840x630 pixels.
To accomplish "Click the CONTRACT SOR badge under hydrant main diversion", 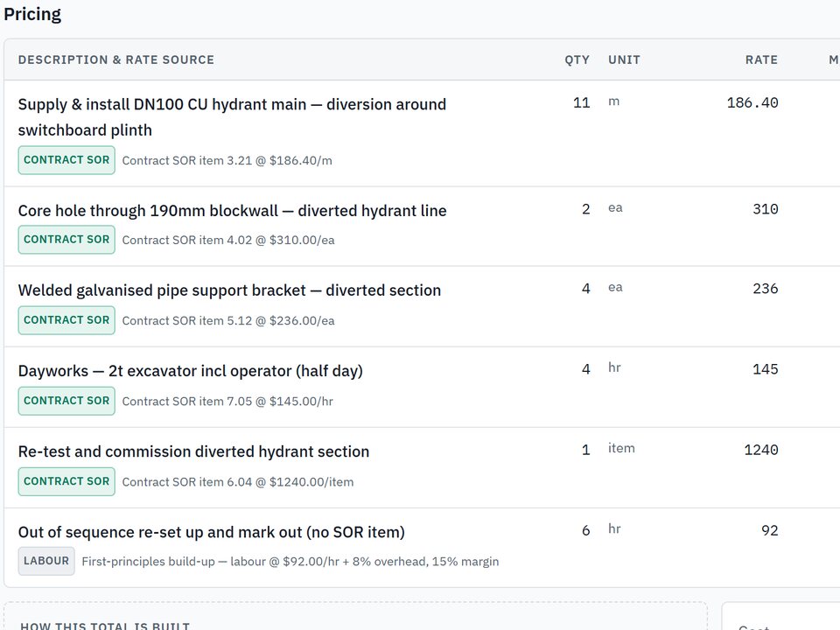I will click(66, 160).
